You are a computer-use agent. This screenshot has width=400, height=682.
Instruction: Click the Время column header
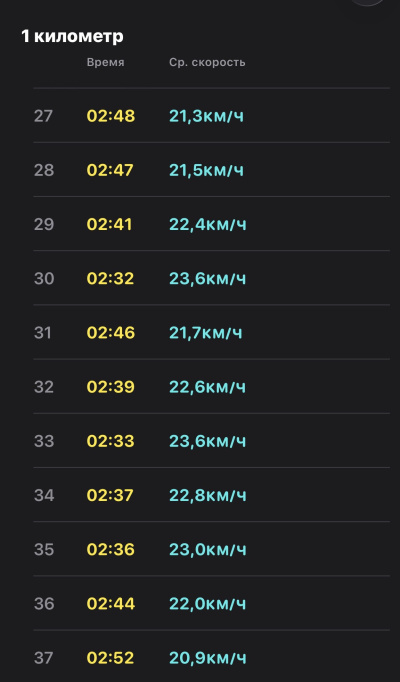[105, 62]
